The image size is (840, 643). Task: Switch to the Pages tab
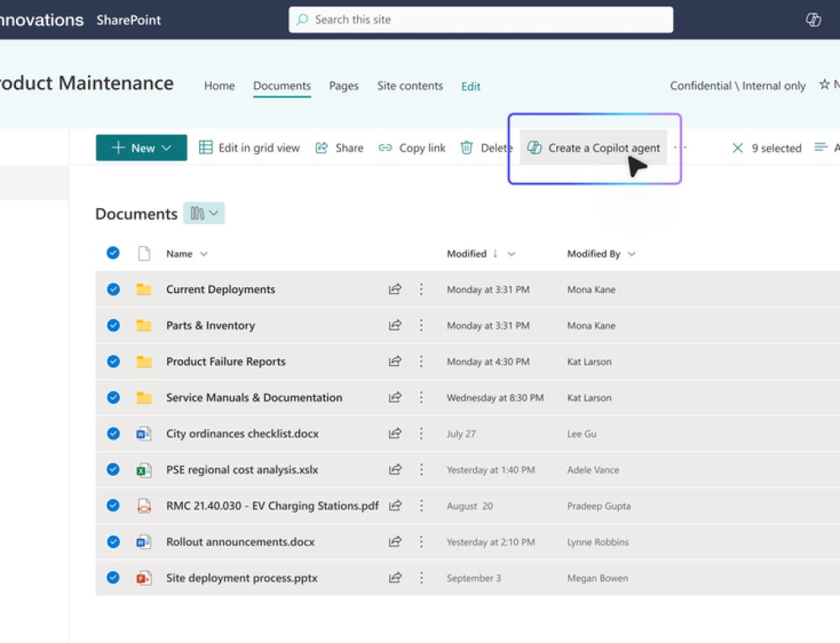point(344,86)
